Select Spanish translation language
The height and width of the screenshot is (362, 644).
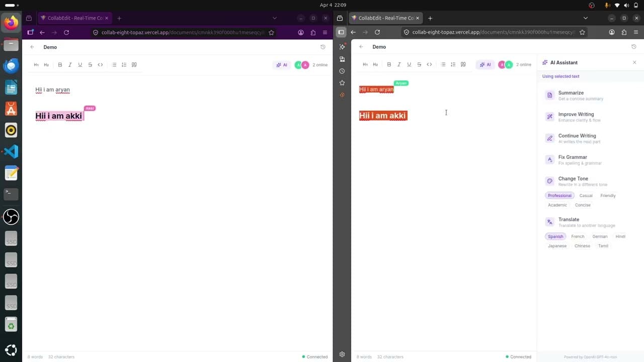[x=555, y=236]
